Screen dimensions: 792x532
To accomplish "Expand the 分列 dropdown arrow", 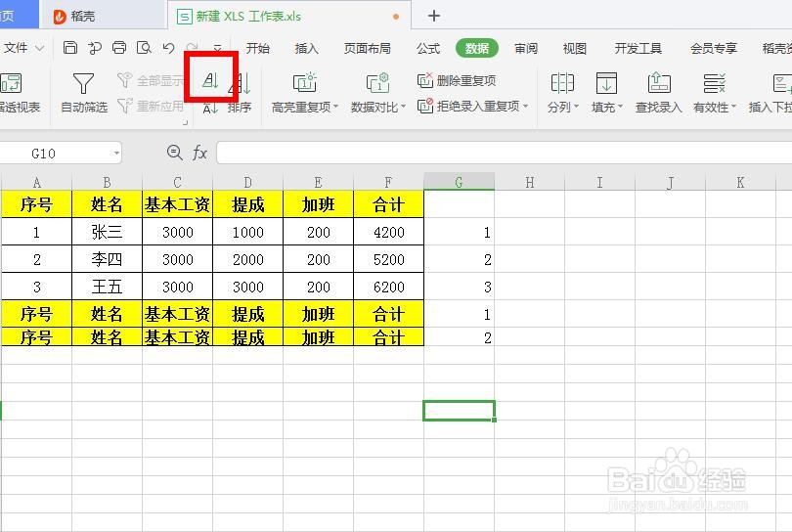I will click(576, 107).
